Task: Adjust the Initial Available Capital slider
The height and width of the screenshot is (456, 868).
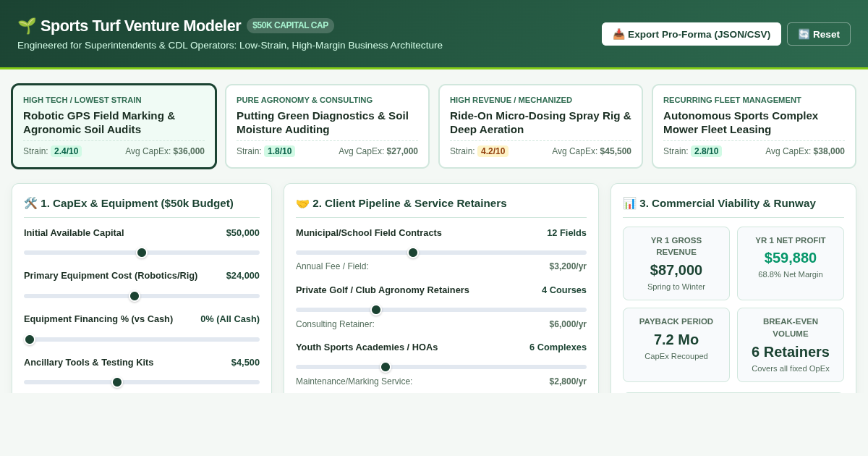Action: pyautogui.click(x=142, y=253)
